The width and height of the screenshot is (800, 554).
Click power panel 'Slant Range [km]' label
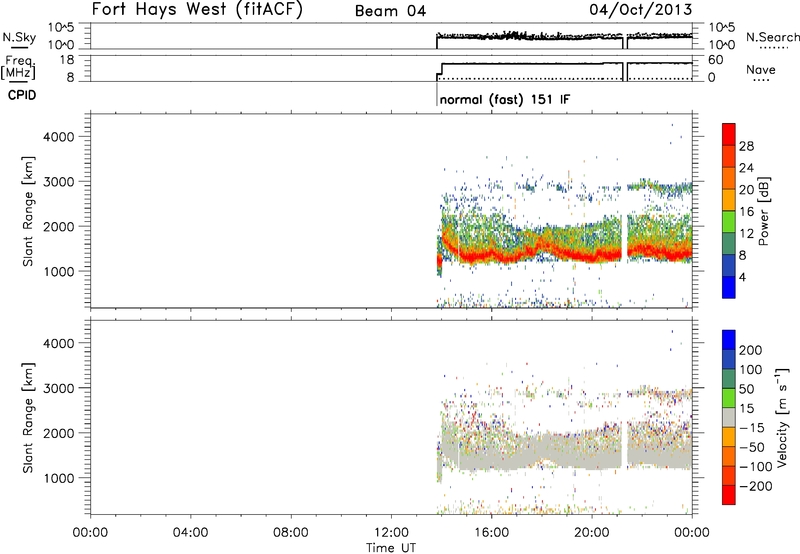pos(28,211)
